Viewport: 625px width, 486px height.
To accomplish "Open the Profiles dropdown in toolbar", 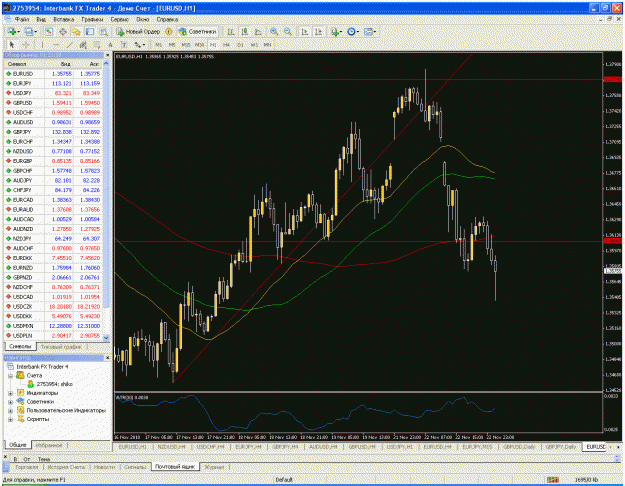I will point(30,32).
